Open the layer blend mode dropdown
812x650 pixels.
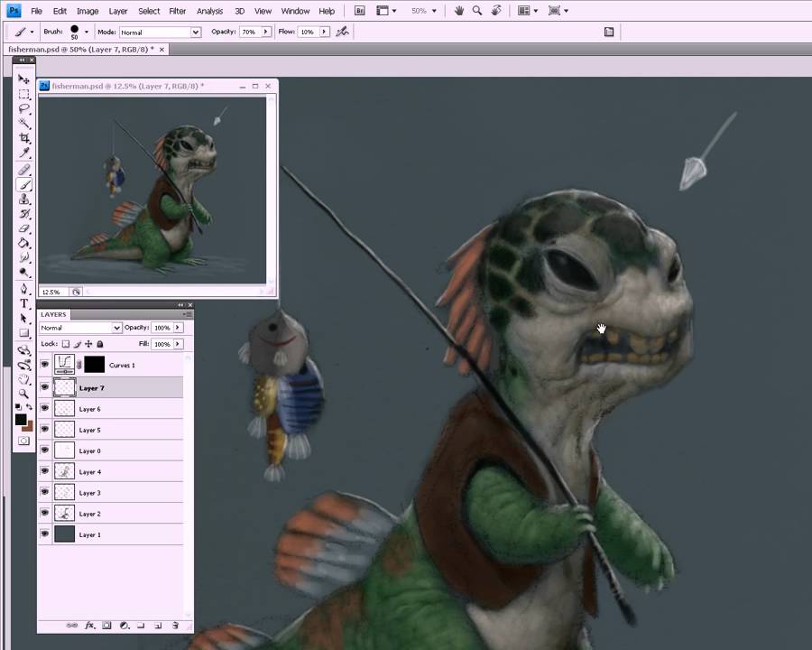point(80,328)
